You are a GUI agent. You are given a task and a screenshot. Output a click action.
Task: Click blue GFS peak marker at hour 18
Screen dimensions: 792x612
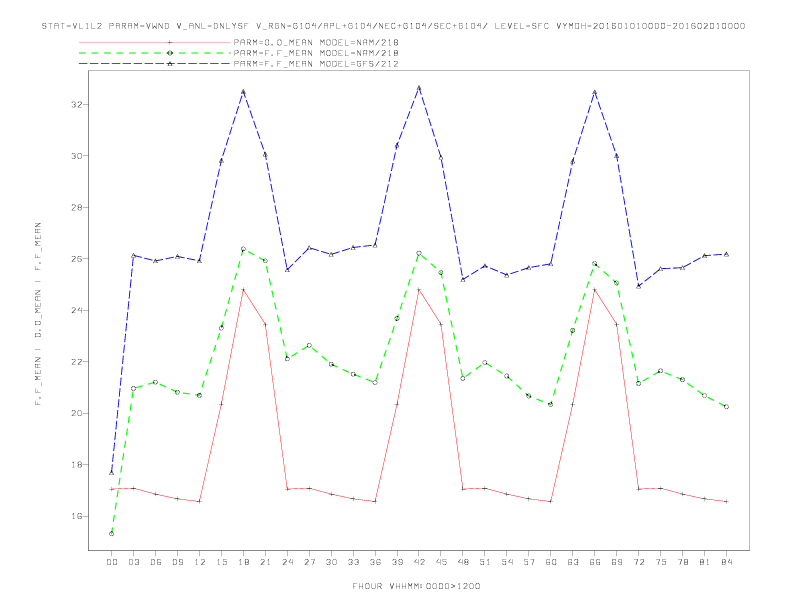tap(243, 92)
